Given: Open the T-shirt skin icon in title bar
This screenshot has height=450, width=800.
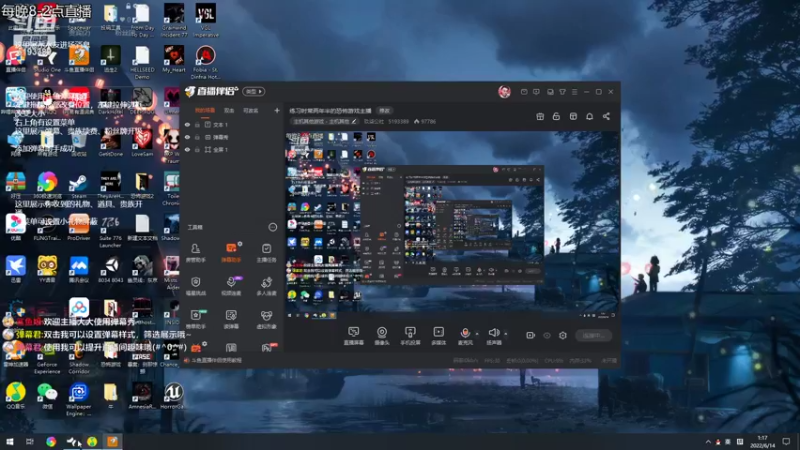Looking at the screenshot, I should 562,92.
